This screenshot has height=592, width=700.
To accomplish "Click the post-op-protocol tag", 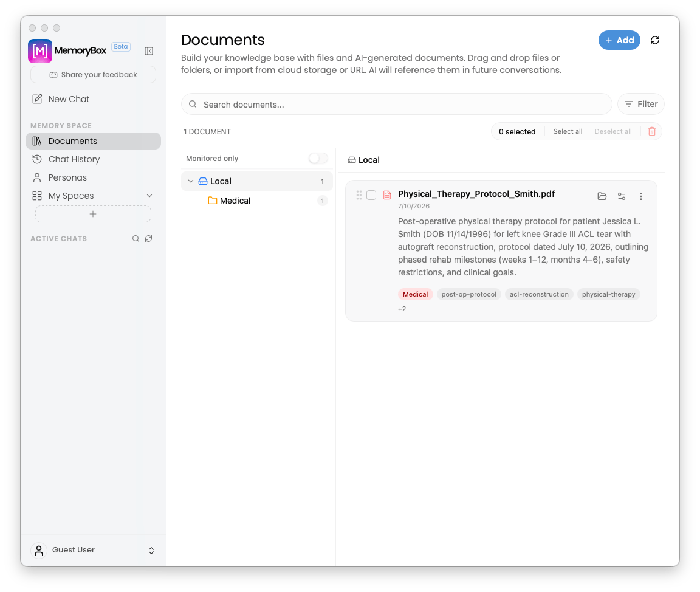I will 468,294.
